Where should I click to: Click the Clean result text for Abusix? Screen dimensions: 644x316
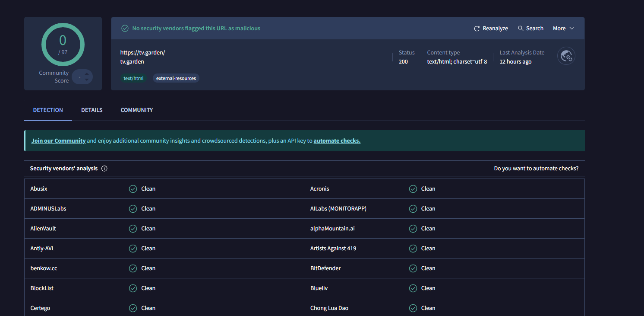coord(148,189)
